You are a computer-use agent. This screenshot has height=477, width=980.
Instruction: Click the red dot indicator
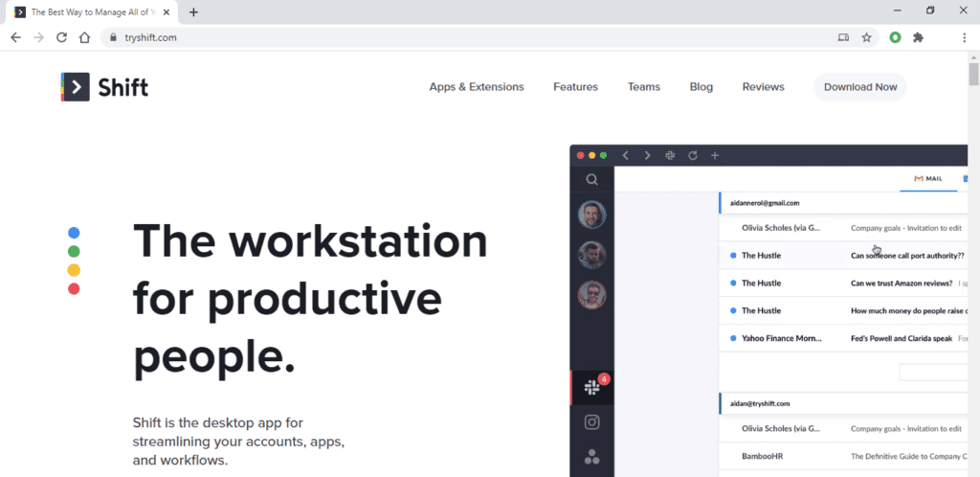(74, 289)
